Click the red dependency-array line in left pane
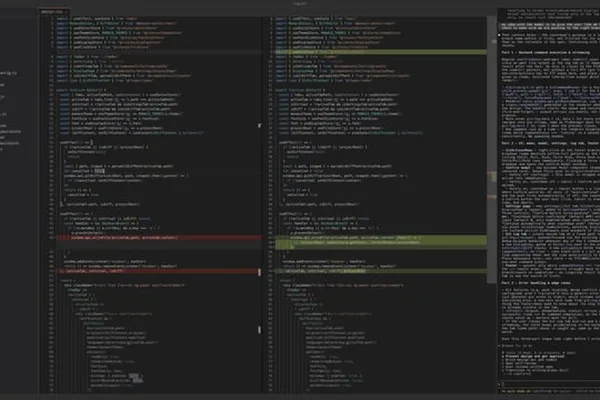Viewport: 600px width, 400px height. click(159, 271)
